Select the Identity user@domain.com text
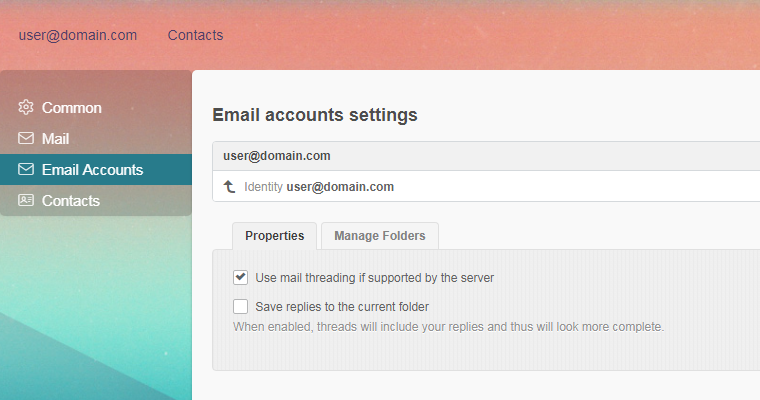The image size is (760, 400). (x=319, y=187)
